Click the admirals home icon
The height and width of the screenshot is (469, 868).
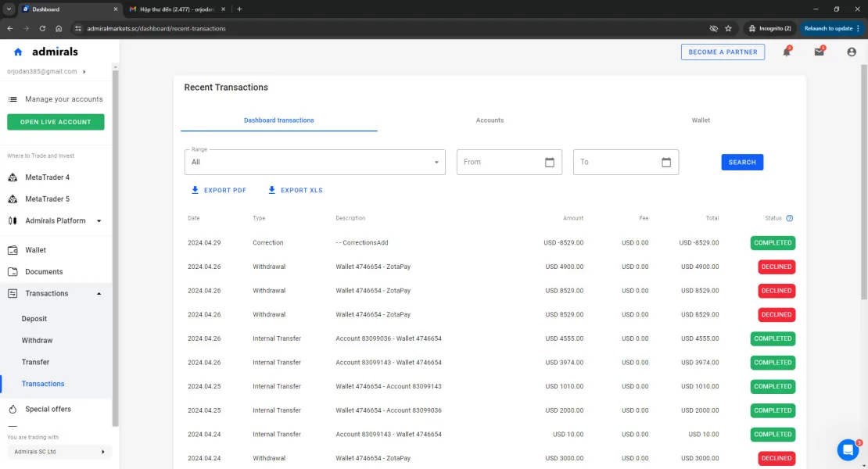pyautogui.click(x=18, y=52)
